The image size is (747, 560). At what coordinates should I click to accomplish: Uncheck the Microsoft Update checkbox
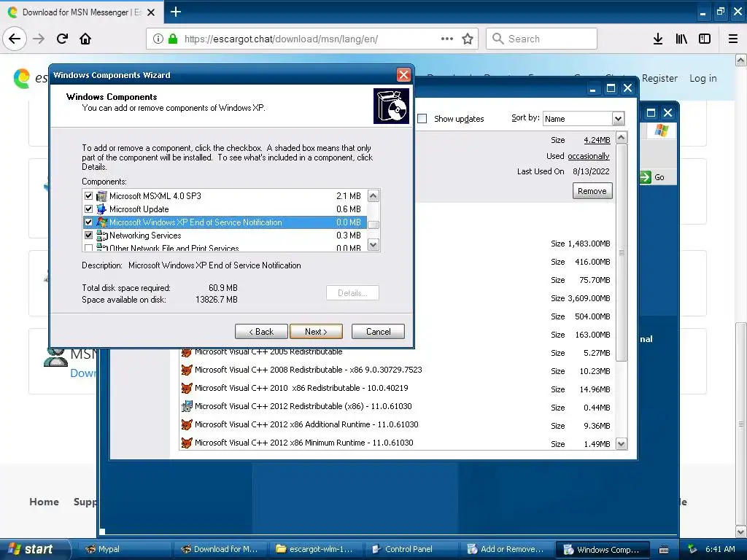pos(88,209)
